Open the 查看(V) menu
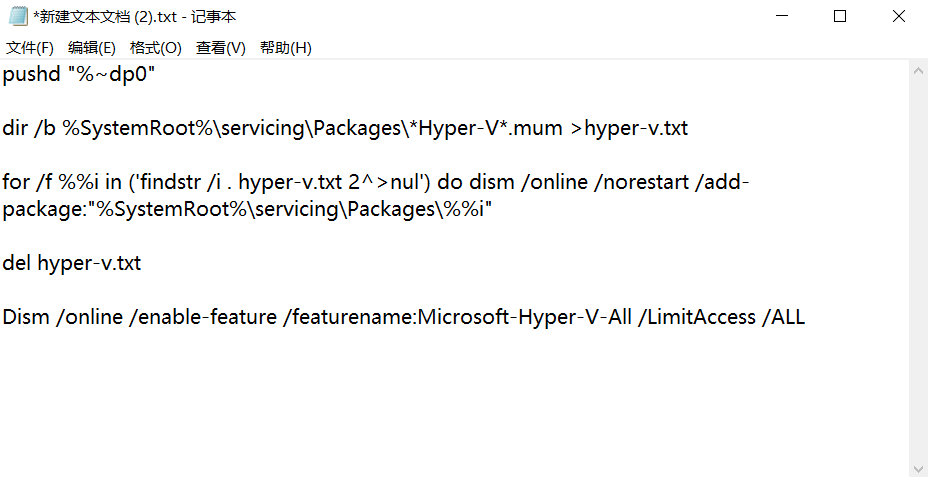The width and height of the screenshot is (928, 477). (x=221, y=48)
